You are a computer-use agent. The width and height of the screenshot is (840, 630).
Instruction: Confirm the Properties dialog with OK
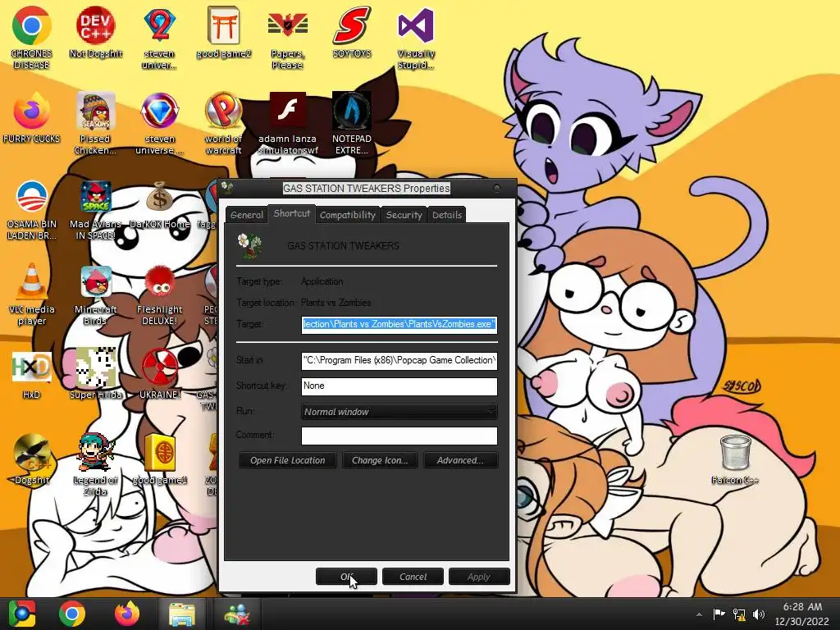tap(347, 577)
